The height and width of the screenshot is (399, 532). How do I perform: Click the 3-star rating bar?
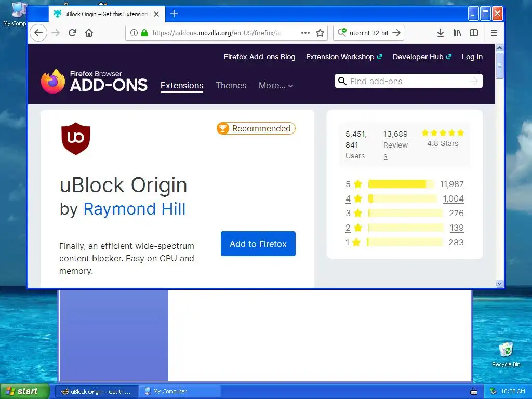(405, 214)
